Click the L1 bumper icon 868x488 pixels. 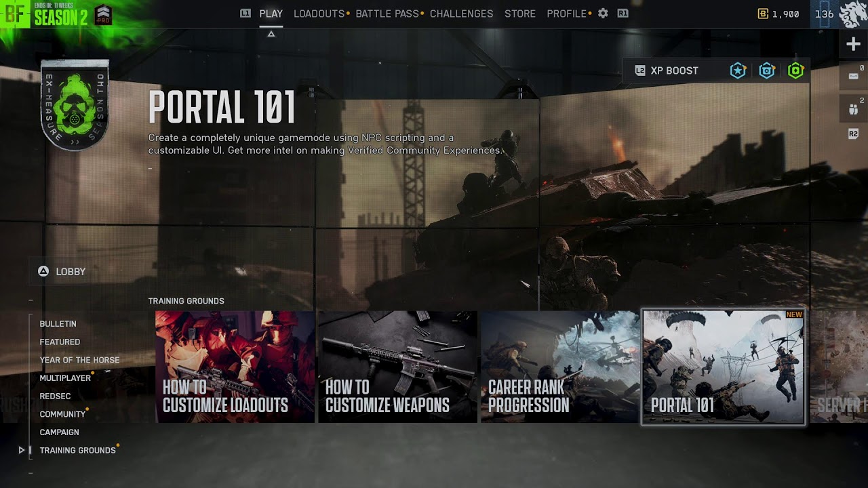[x=245, y=14]
